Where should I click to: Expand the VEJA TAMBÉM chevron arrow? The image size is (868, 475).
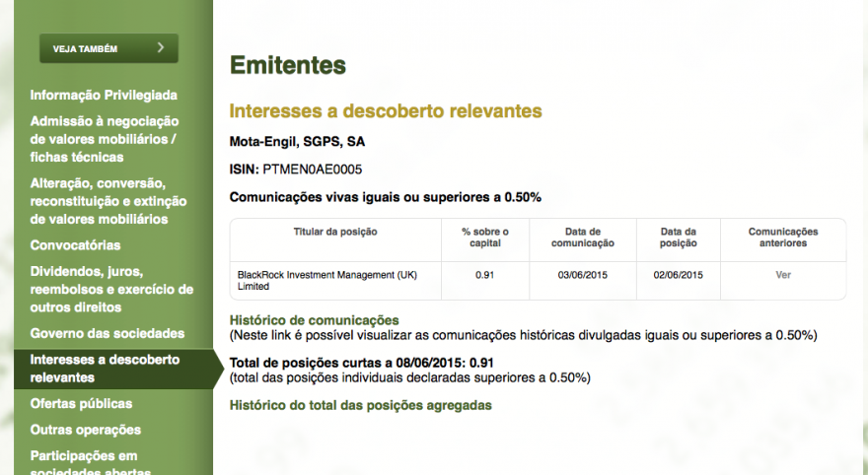(x=161, y=47)
